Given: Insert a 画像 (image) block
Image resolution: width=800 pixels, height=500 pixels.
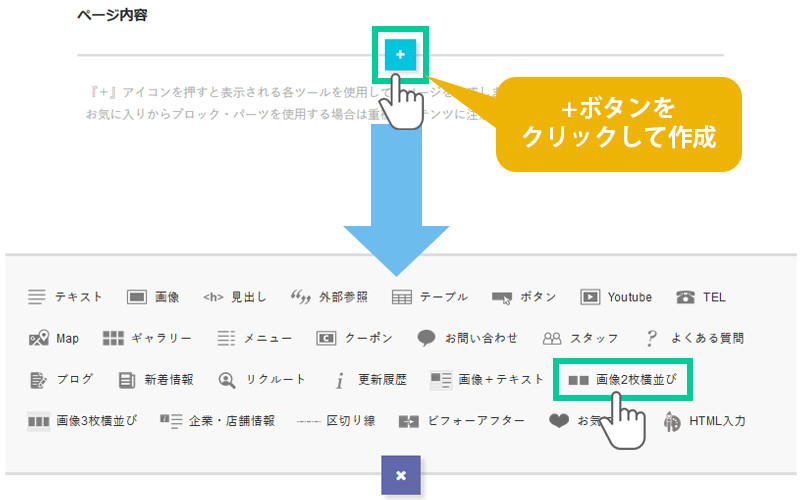Looking at the screenshot, I should (153, 297).
